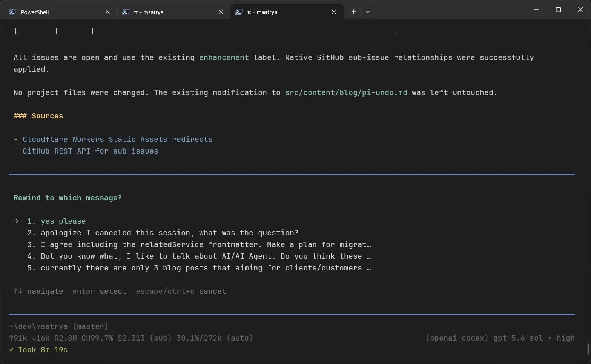This screenshot has height=364, width=591.
Task: Click the ↓16k download token stat
Action: 40,338
